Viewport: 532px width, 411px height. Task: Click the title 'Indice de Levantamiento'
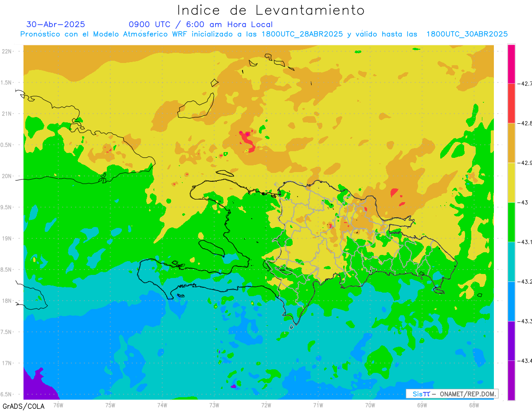point(271,10)
